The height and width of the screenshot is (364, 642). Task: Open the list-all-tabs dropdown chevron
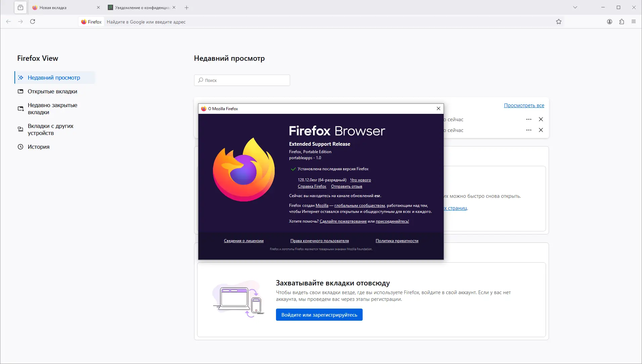tap(575, 7)
